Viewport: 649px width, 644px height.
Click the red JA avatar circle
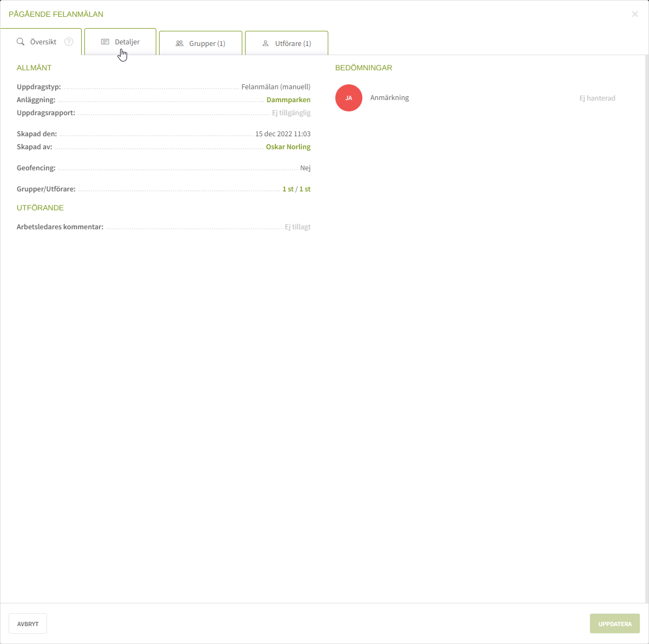[x=349, y=98]
